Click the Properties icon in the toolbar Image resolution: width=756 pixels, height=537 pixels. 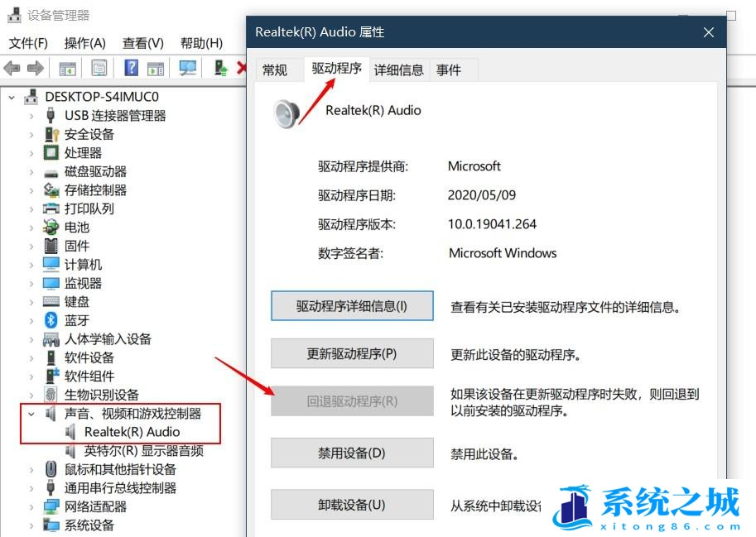[x=99, y=68]
